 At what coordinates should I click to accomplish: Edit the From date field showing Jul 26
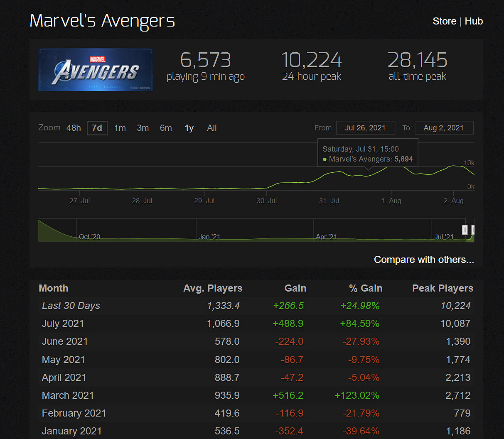(x=366, y=128)
